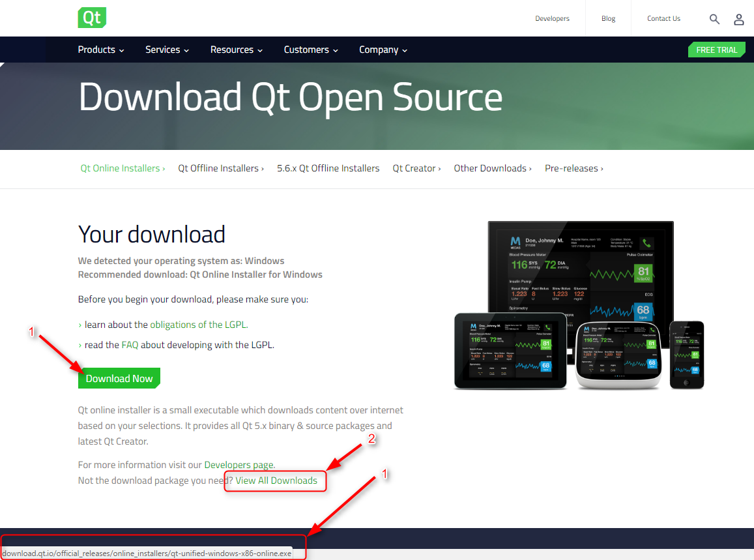Open the Developers menu item
754x560 pixels.
pos(552,19)
